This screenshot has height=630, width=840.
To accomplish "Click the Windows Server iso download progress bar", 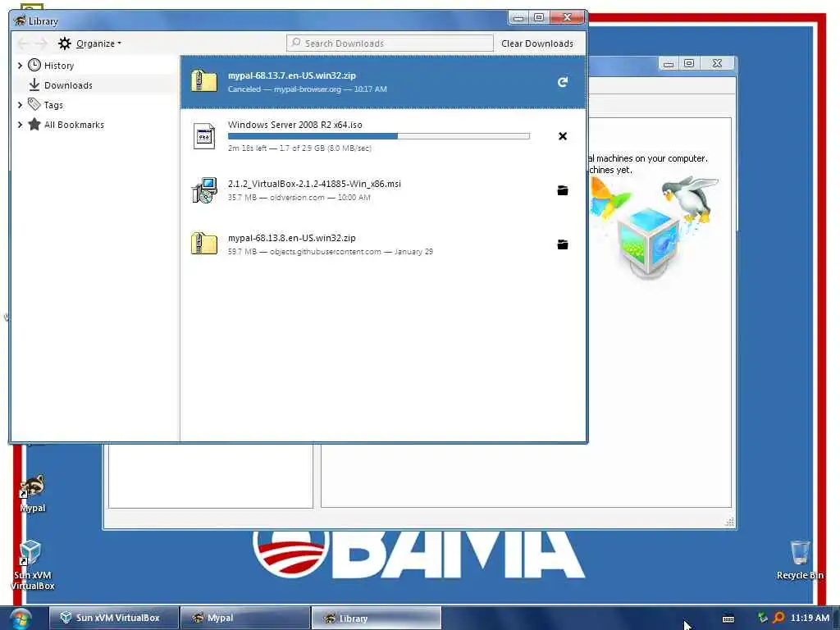I will pyautogui.click(x=379, y=136).
